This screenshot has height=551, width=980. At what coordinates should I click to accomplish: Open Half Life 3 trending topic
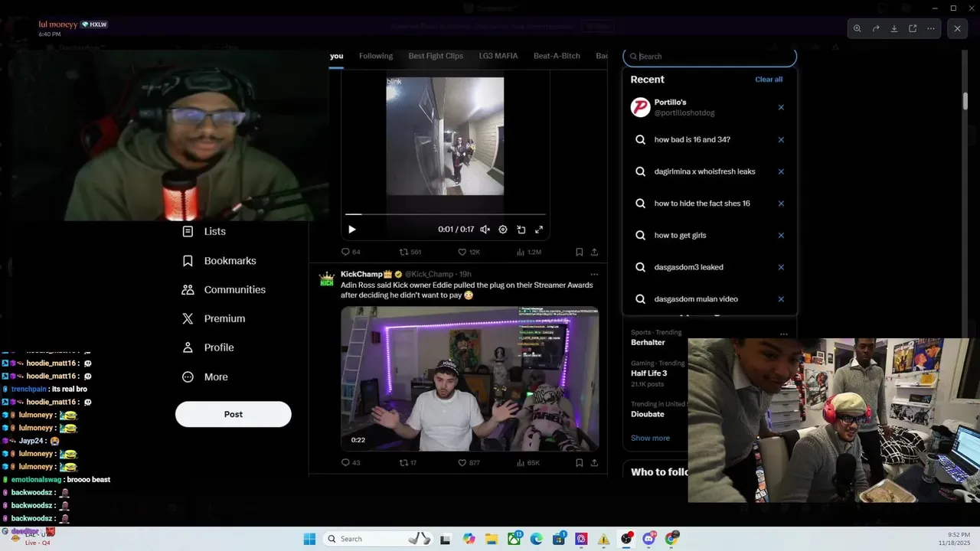coord(649,373)
